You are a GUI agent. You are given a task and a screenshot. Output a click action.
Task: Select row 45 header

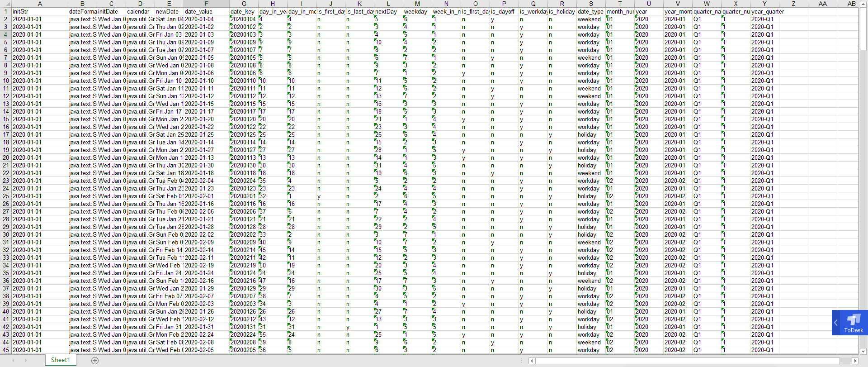point(5,350)
